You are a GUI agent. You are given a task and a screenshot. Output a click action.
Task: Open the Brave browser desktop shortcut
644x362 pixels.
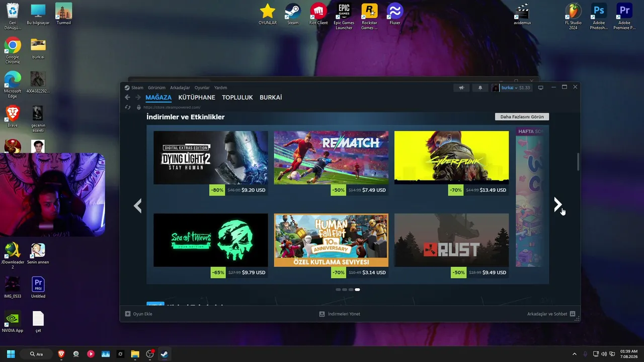(13, 116)
